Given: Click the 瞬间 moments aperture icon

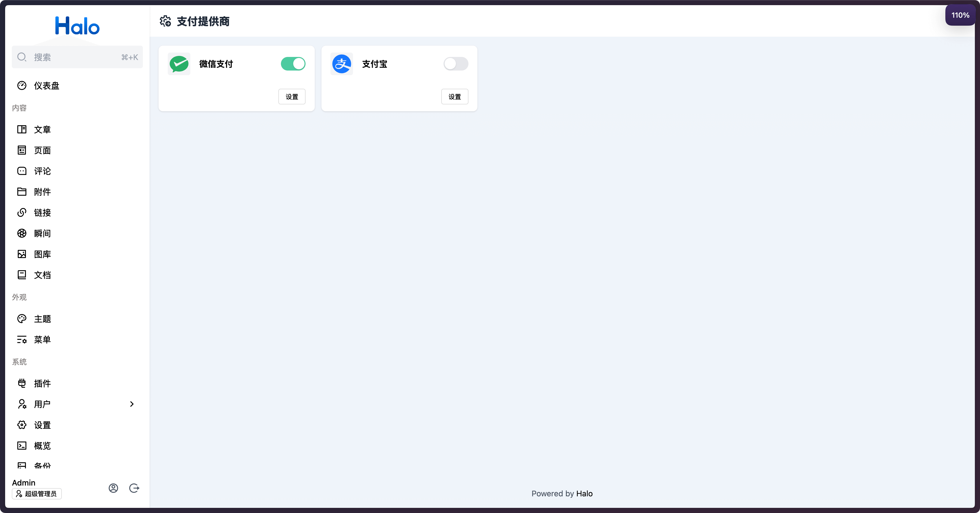Looking at the screenshot, I should pos(22,233).
